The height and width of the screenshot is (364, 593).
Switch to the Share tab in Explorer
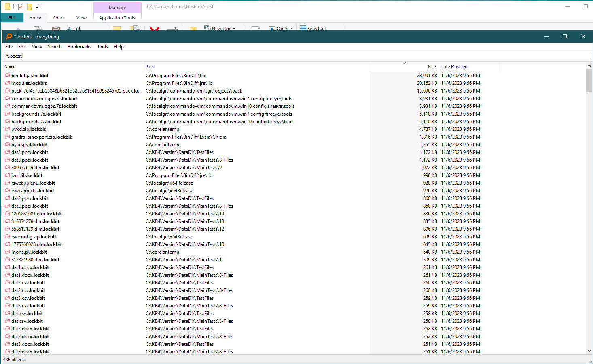[x=59, y=18]
